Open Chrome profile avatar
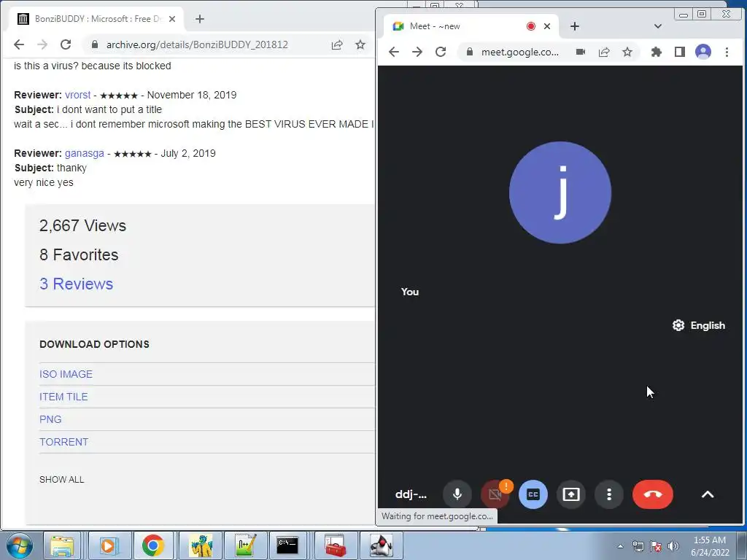 pos(703,52)
